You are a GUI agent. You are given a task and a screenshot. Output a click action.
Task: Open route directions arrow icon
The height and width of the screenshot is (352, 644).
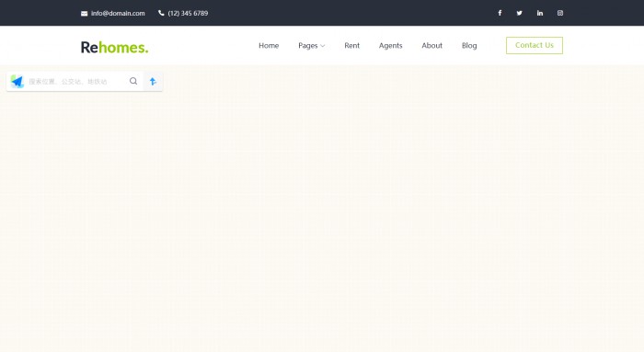(153, 81)
